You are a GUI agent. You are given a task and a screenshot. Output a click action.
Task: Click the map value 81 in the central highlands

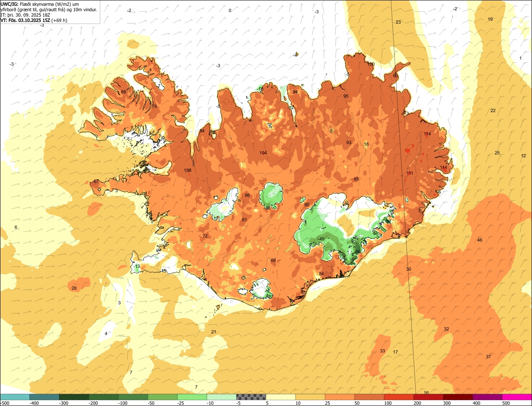(x=244, y=220)
